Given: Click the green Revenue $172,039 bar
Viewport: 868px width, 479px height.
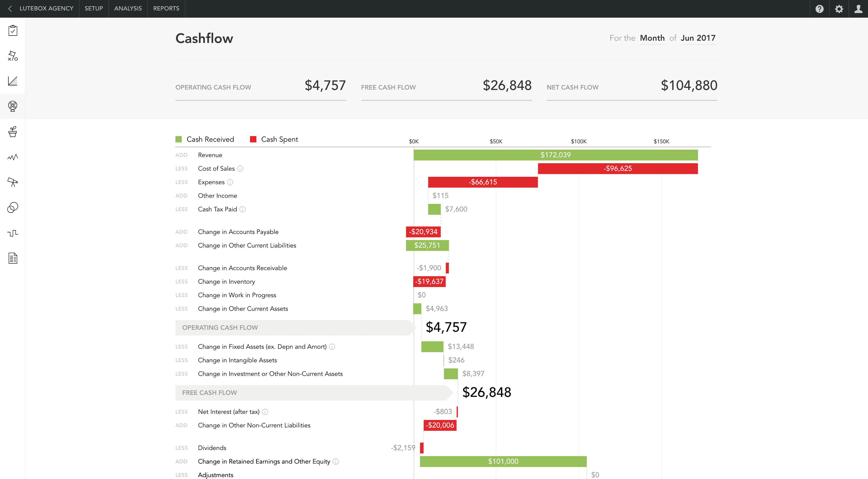Looking at the screenshot, I should coord(555,155).
